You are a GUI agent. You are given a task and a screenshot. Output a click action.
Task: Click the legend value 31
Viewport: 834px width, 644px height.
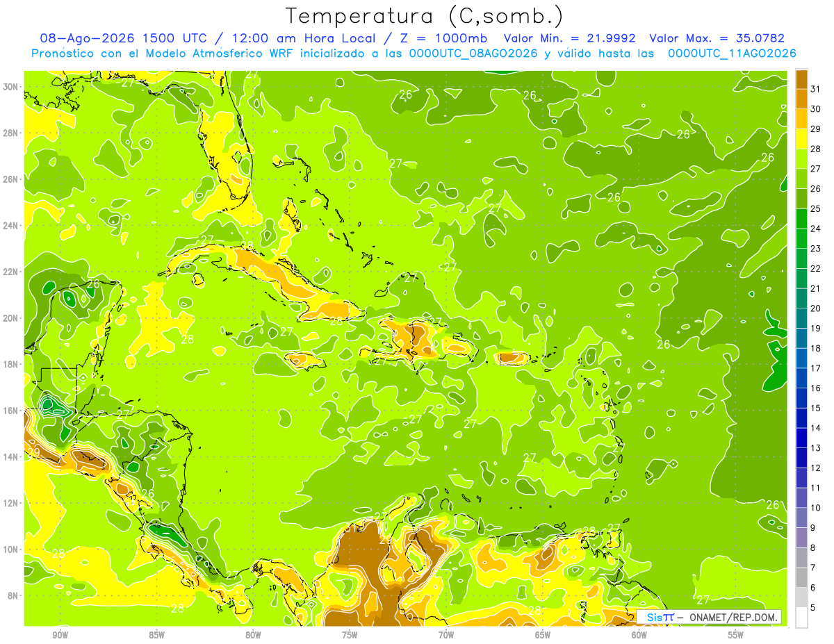click(816, 88)
